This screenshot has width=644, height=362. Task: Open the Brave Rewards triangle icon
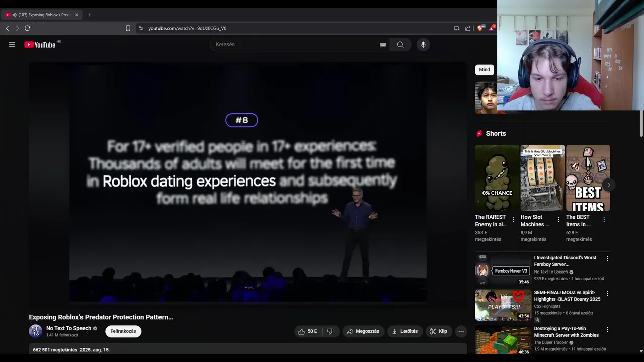click(492, 28)
